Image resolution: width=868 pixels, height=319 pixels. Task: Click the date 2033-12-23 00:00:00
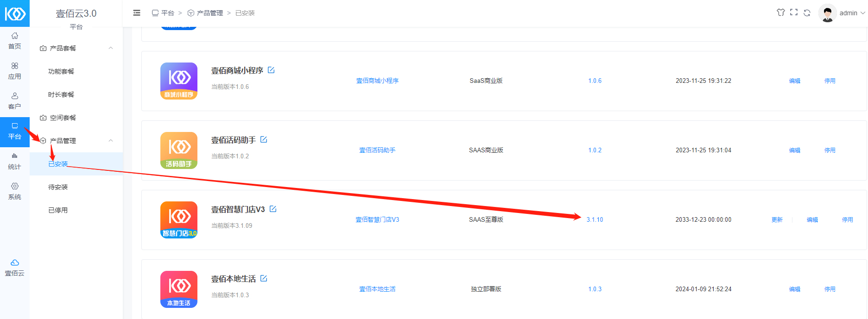(x=703, y=219)
